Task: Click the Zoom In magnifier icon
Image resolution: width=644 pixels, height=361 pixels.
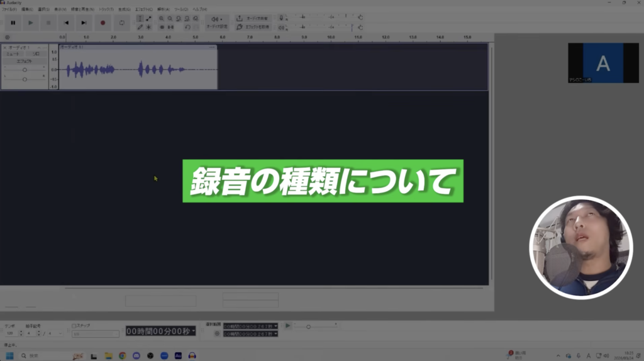Action: coord(162,19)
